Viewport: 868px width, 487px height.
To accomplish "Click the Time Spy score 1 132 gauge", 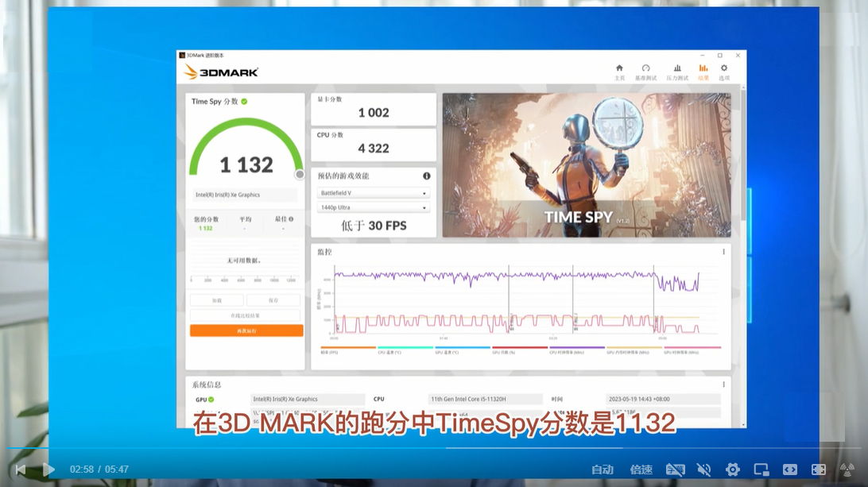I will 246,149.
